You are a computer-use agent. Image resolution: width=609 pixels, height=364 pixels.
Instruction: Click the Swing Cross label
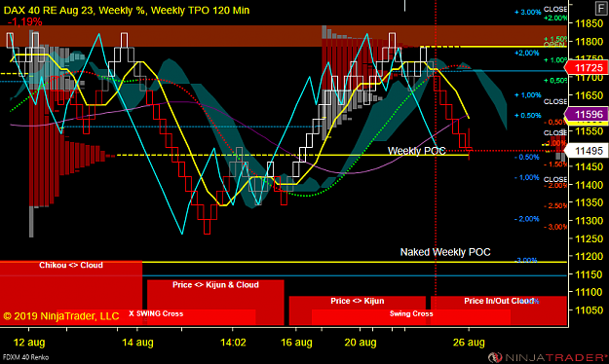[x=411, y=313]
